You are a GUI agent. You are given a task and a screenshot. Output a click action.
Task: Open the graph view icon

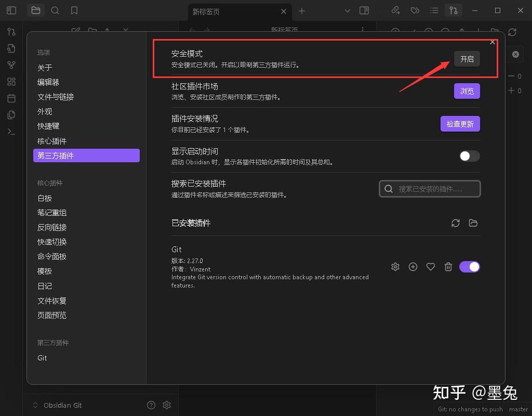11,64
